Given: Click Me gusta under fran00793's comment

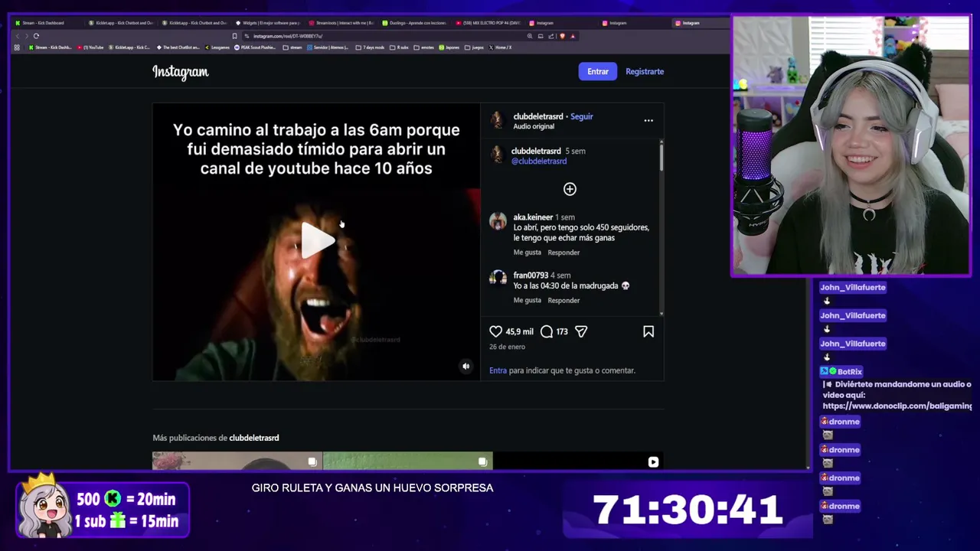Looking at the screenshot, I should (528, 301).
